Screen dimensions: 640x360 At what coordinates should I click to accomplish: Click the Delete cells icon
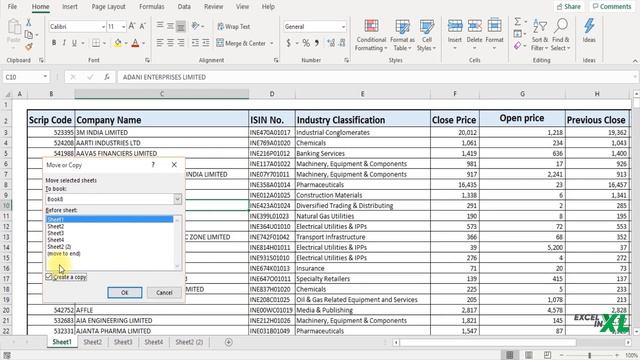(x=474, y=26)
